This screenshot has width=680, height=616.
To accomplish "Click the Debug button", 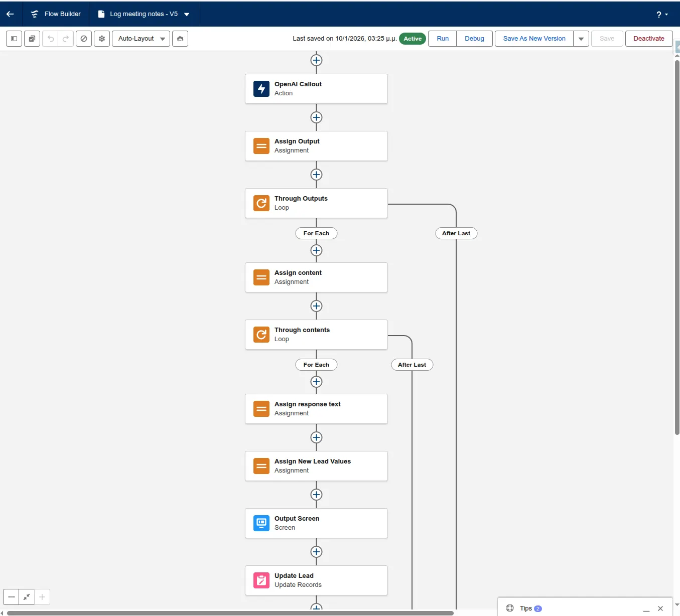I will [x=474, y=39].
